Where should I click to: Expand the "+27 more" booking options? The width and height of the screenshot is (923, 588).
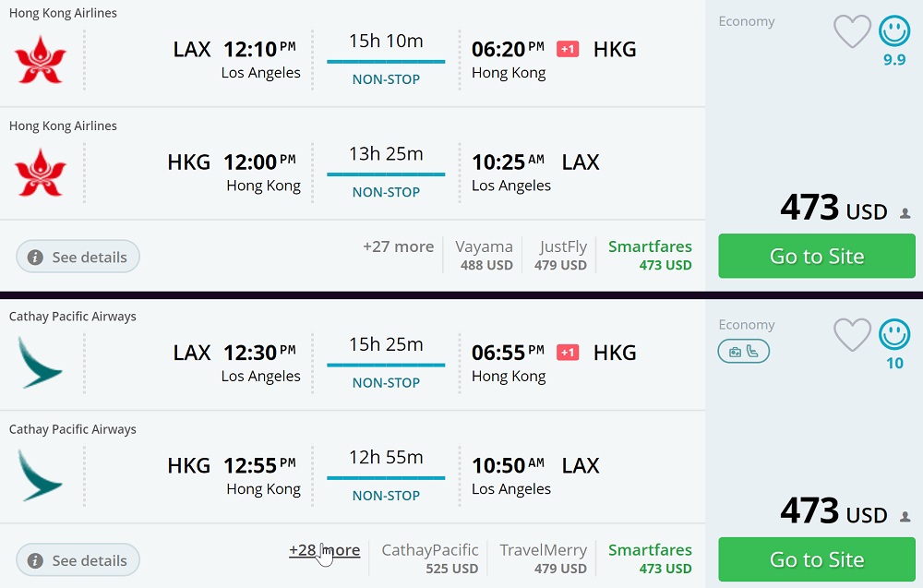pos(398,246)
